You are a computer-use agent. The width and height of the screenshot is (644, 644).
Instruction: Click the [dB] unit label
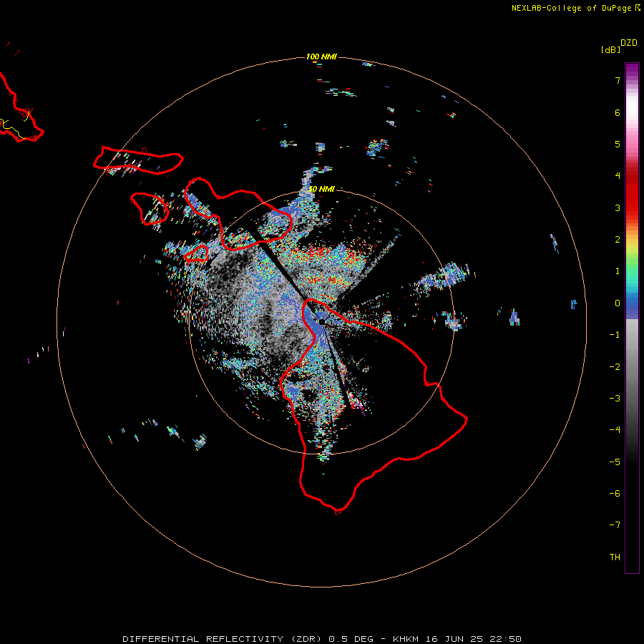(611, 49)
